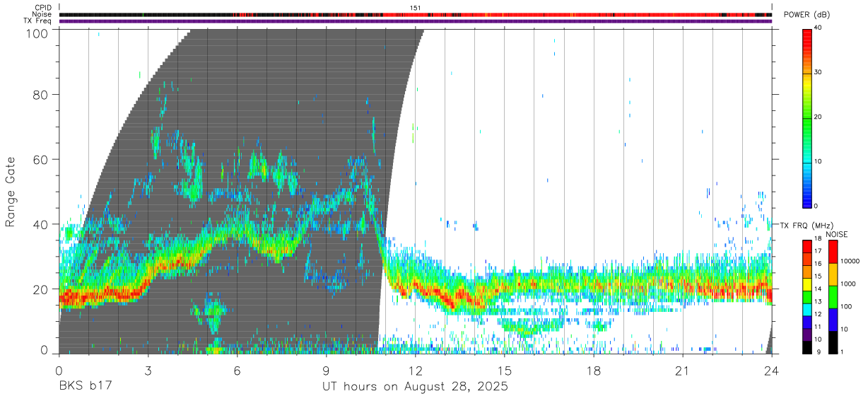The image size is (868, 401).
Task: Click the 11 label on TX FRQ legend
Action: click(819, 327)
